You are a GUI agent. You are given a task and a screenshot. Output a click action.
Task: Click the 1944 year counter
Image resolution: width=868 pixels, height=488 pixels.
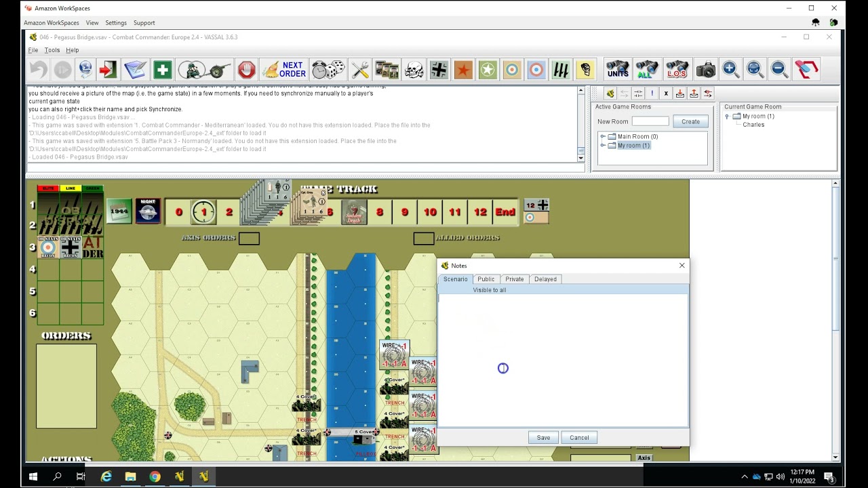119,211
